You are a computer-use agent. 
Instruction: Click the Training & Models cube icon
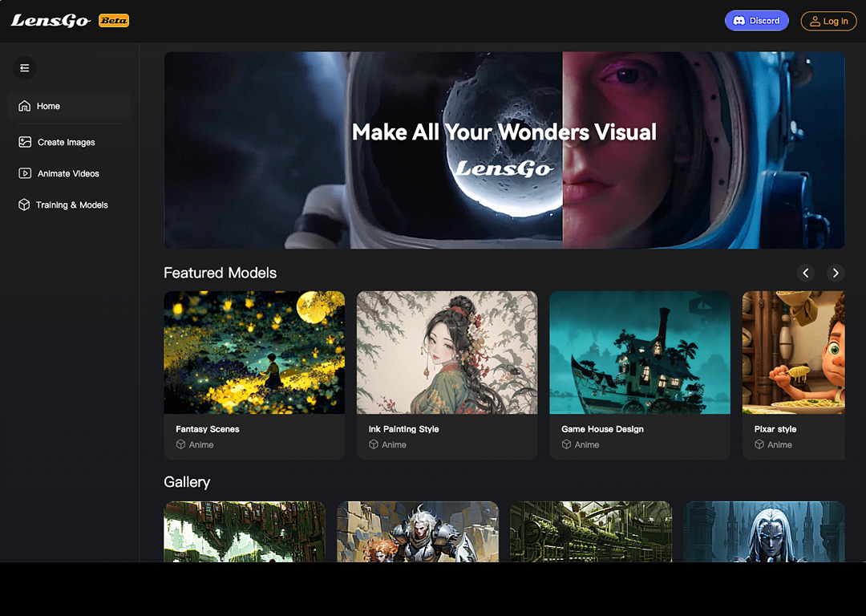pos(24,205)
